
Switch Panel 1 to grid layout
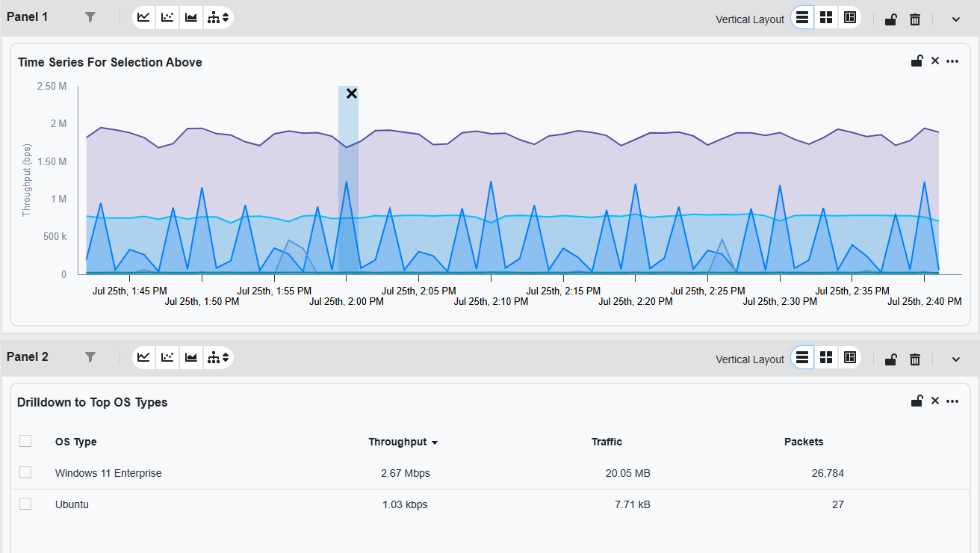(826, 18)
